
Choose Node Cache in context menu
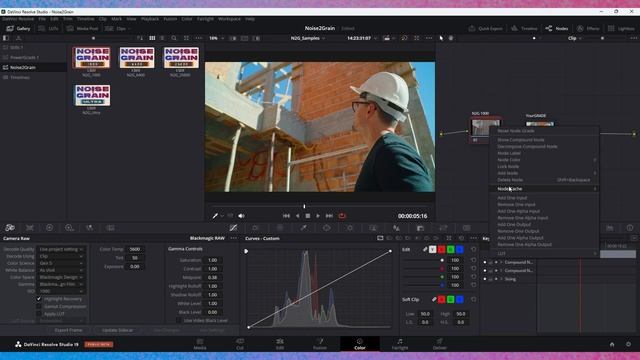[544, 189]
